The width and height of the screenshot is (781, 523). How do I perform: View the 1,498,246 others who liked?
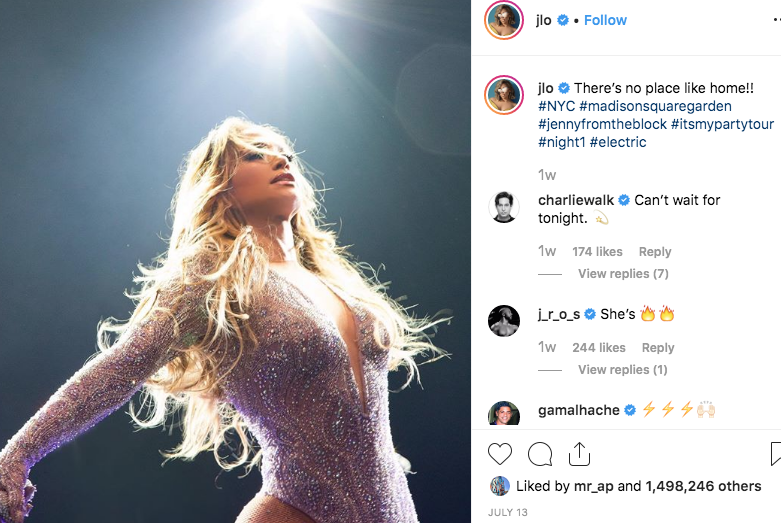[703, 486]
